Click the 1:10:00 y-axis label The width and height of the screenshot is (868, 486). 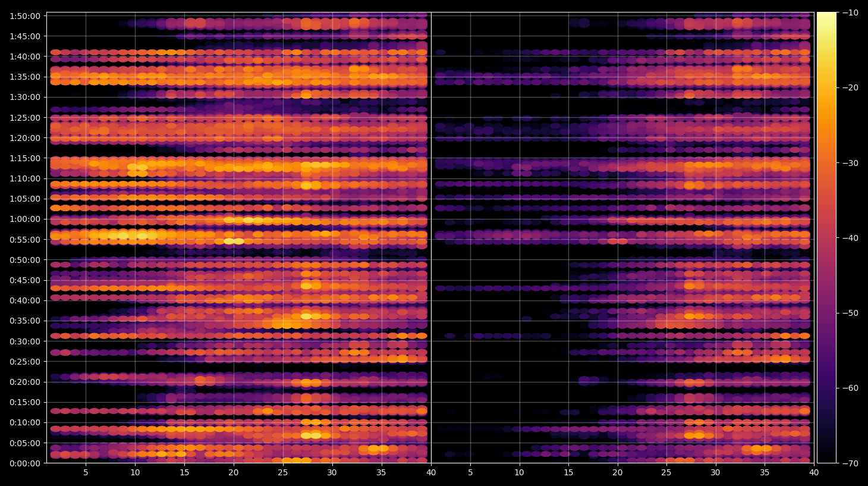click(25, 178)
